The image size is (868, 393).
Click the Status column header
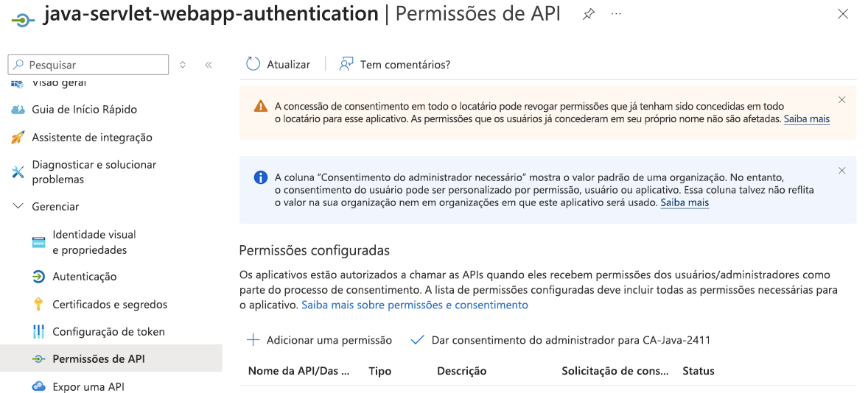[x=698, y=371]
